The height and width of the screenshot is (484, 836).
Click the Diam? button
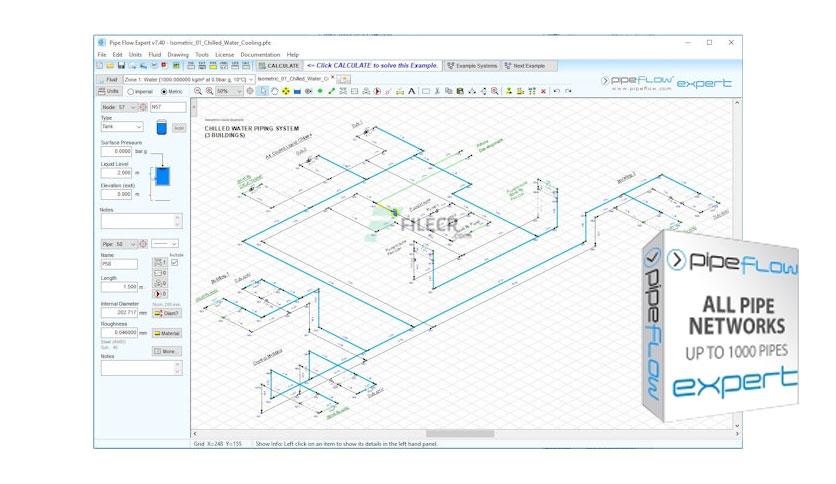(167, 313)
